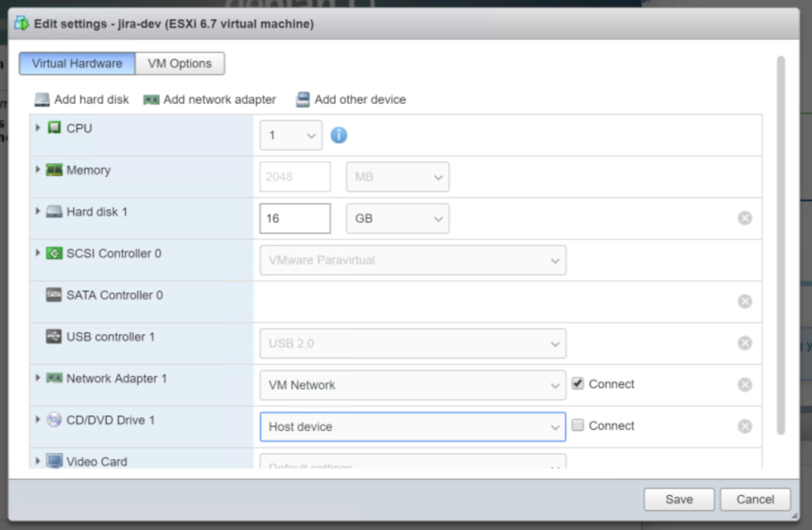
Task: Expand the Hard disk 1 row
Action: click(x=38, y=211)
